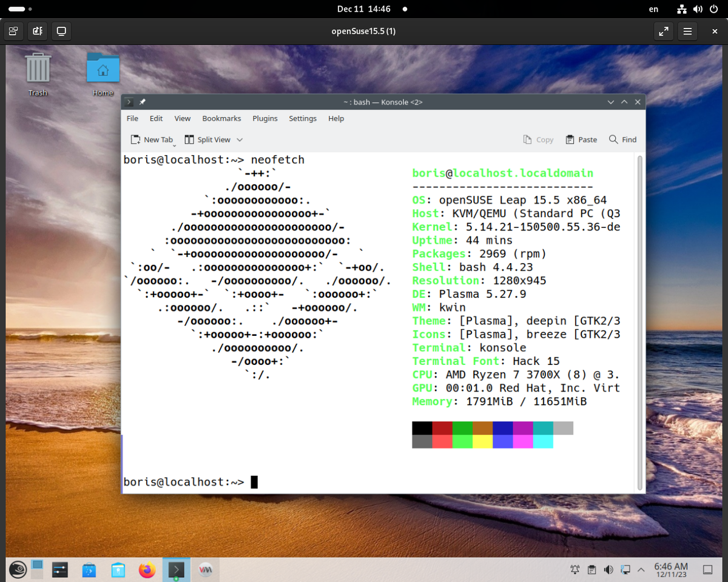Open the notifications bell in the system tray

click(575, 570)
